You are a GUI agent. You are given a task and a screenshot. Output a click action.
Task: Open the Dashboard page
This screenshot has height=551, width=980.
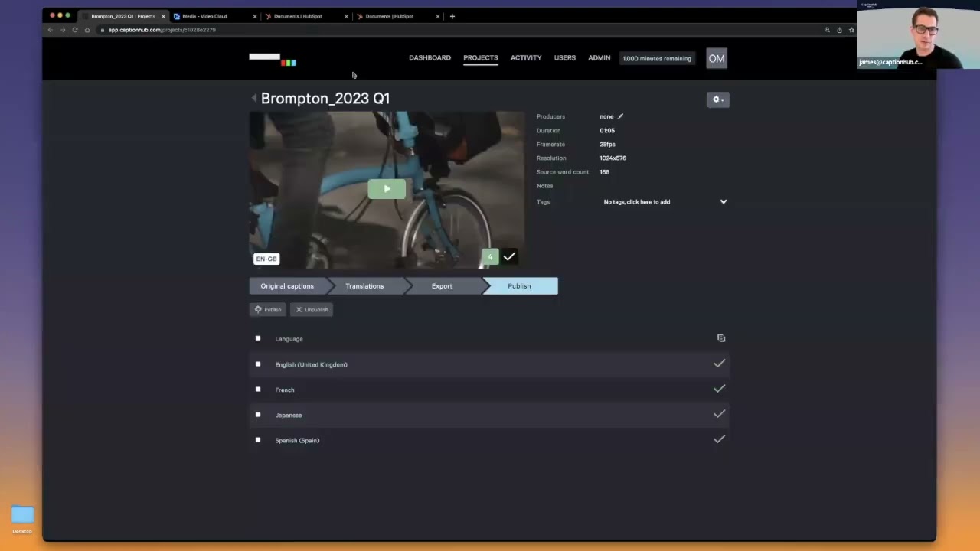430,58
